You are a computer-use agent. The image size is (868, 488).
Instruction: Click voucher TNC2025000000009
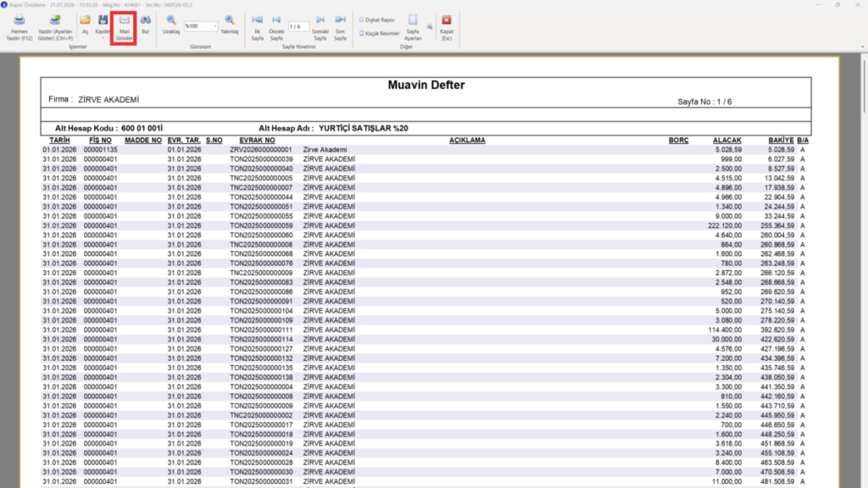pyautogui.click(x=261, y=273)
